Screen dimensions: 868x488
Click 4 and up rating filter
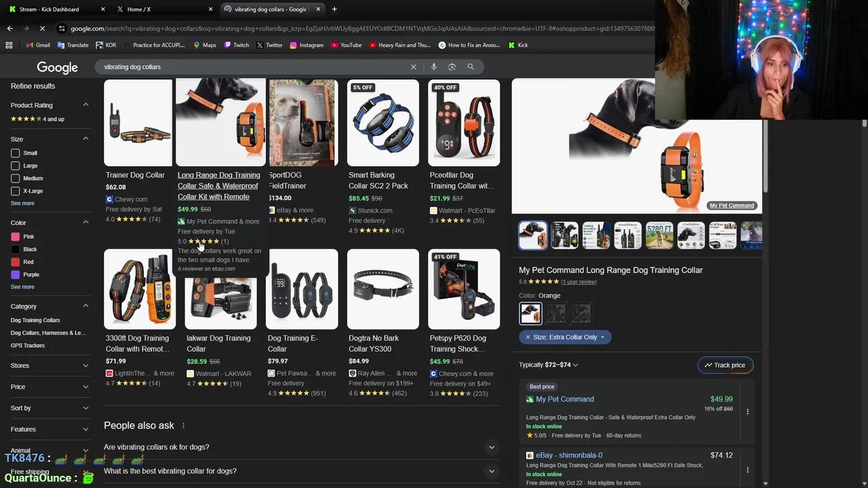(x=37, y=119)
